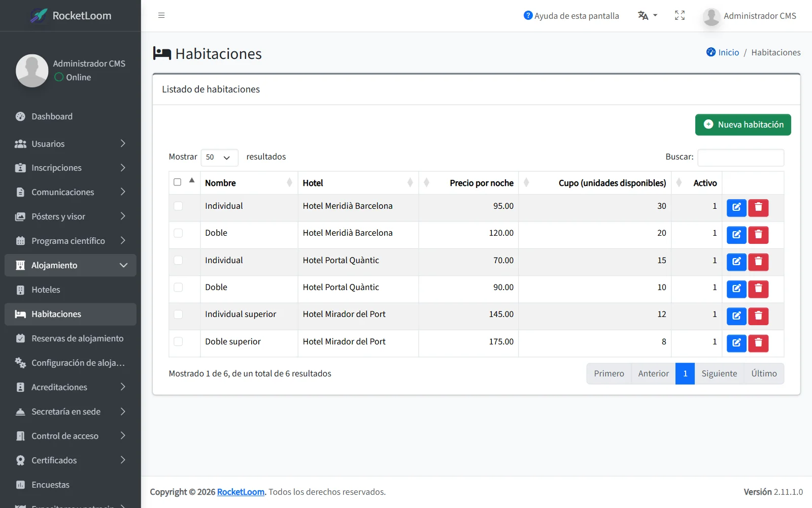Select page 1 in pagination

685,374
